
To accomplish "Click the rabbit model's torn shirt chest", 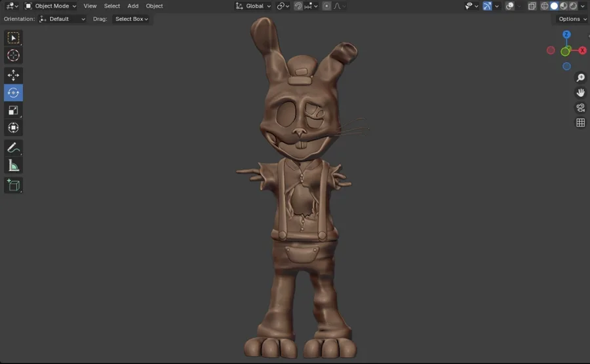I will point(302,199).
